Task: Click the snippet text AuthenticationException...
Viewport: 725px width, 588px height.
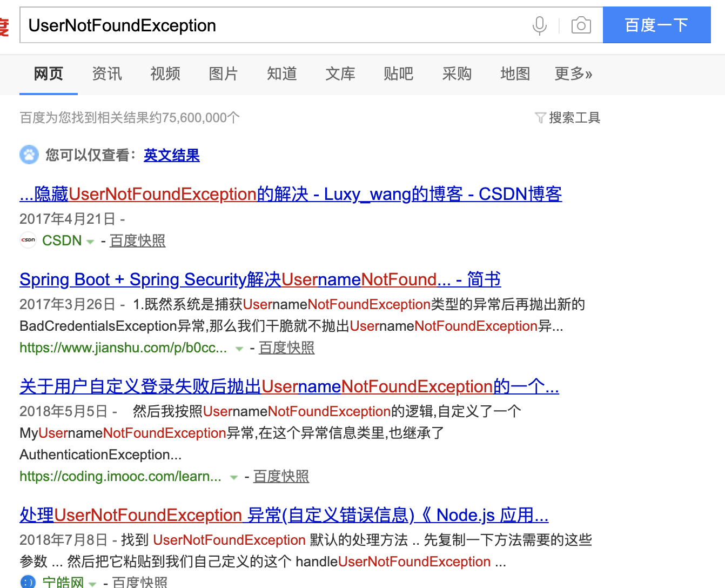Action: (100, 455)
